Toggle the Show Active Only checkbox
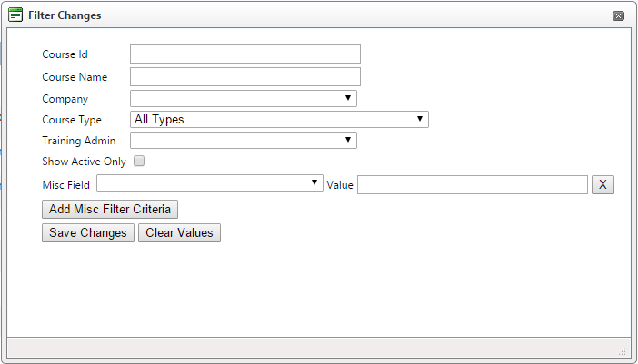Screen dimensions: 638x364 [139, 161]
